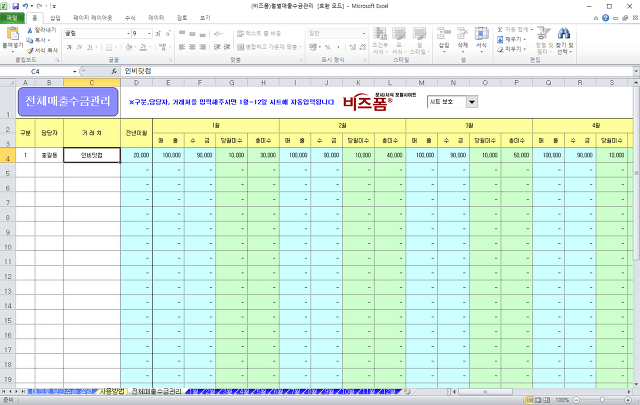Open the number format (일반) dropdown
Image resolution: width=640 pixels, height=405 pixels.
click(364, 33)
